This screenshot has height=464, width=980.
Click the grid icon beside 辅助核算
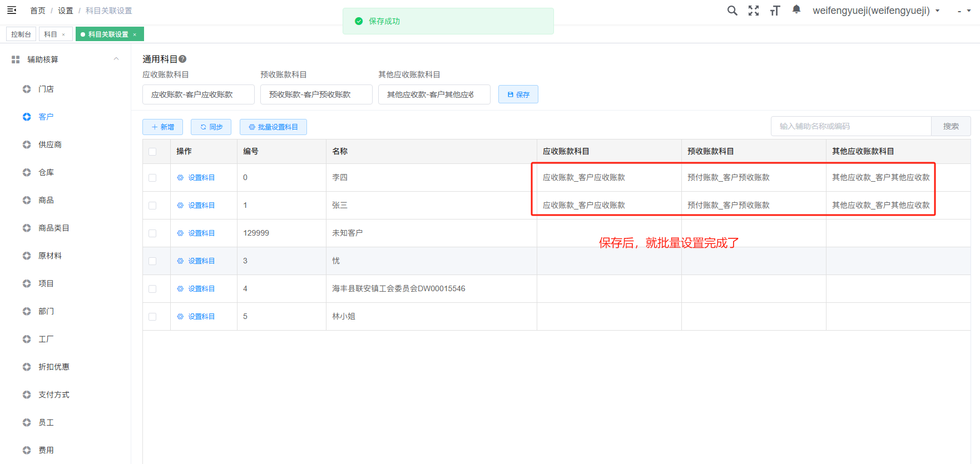tap(16, 59)
